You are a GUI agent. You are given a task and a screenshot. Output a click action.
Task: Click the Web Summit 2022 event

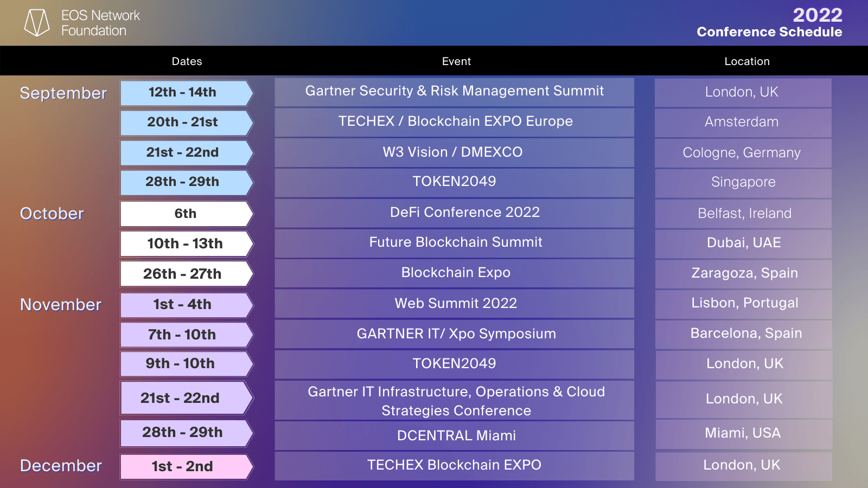(454, 304)
